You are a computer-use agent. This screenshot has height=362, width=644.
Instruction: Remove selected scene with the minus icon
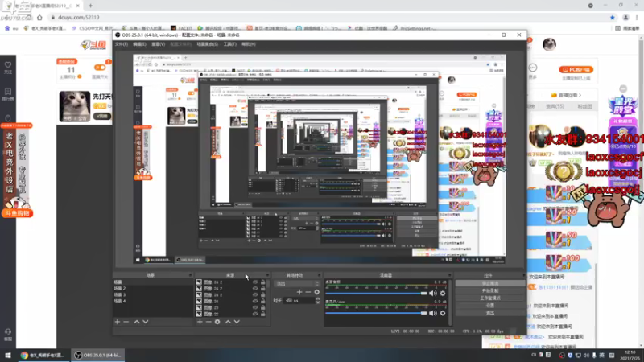coord(126,322)
